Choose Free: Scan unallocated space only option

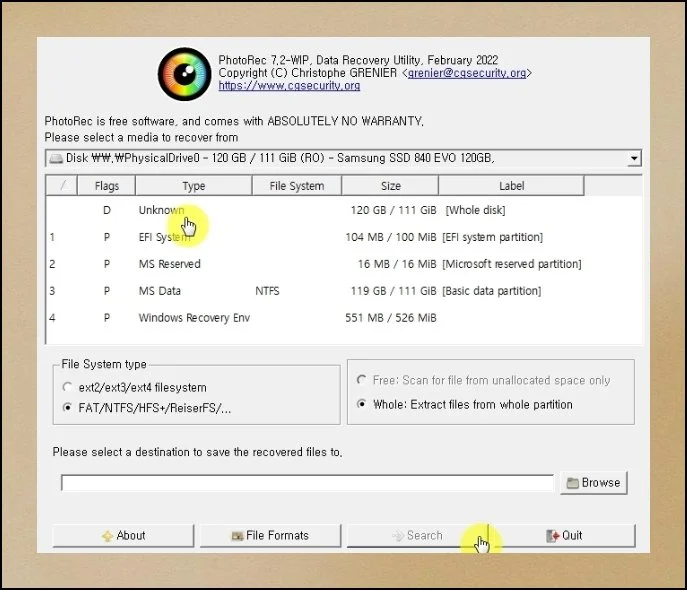tap(362, 380)
